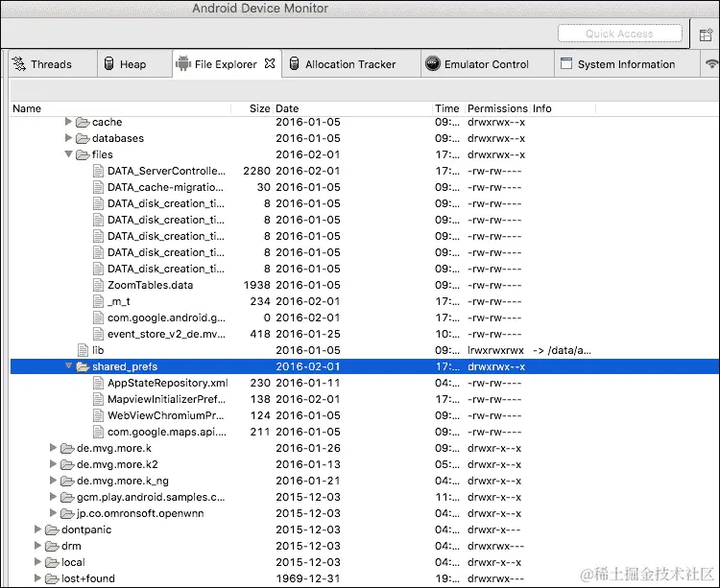720x588 pixels.
Task: Click the WebViewChromiumPr file icon
Action: (98, 415)
